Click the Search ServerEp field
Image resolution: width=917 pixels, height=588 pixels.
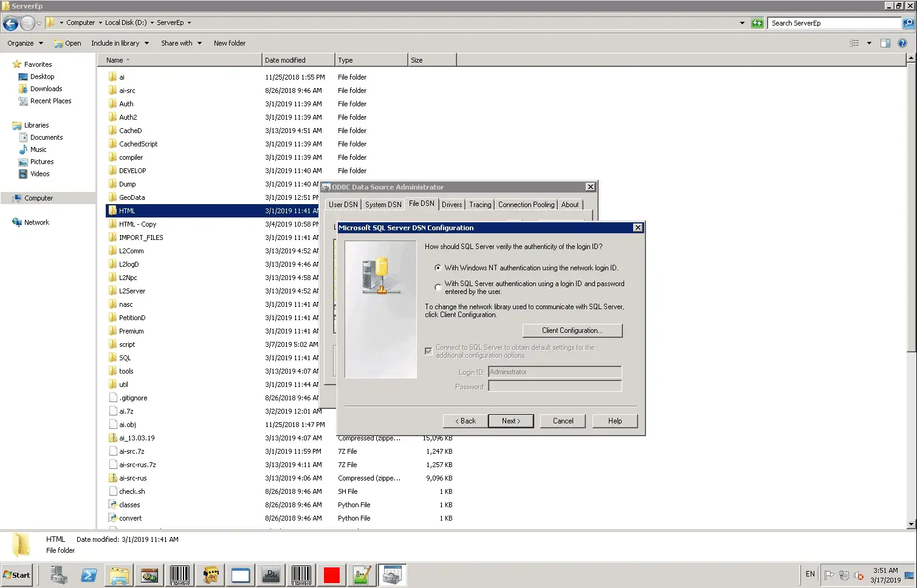click(834, 23)
